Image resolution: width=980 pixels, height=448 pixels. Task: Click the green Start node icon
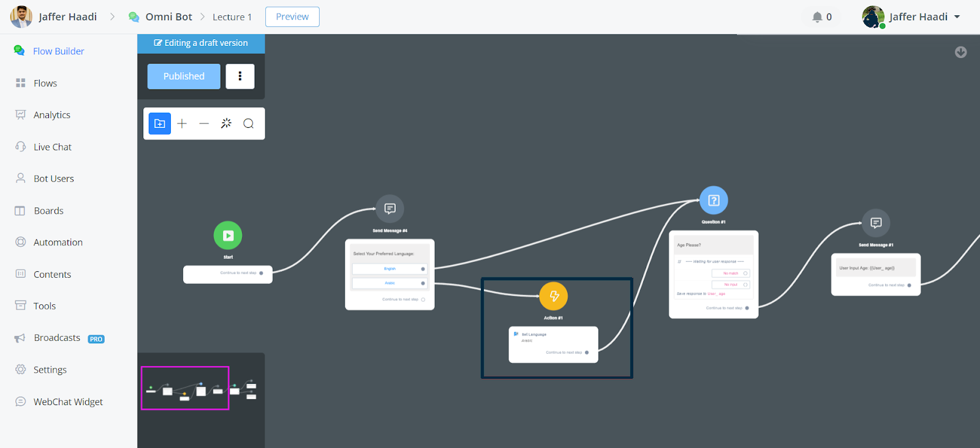[x=228, y=235]
